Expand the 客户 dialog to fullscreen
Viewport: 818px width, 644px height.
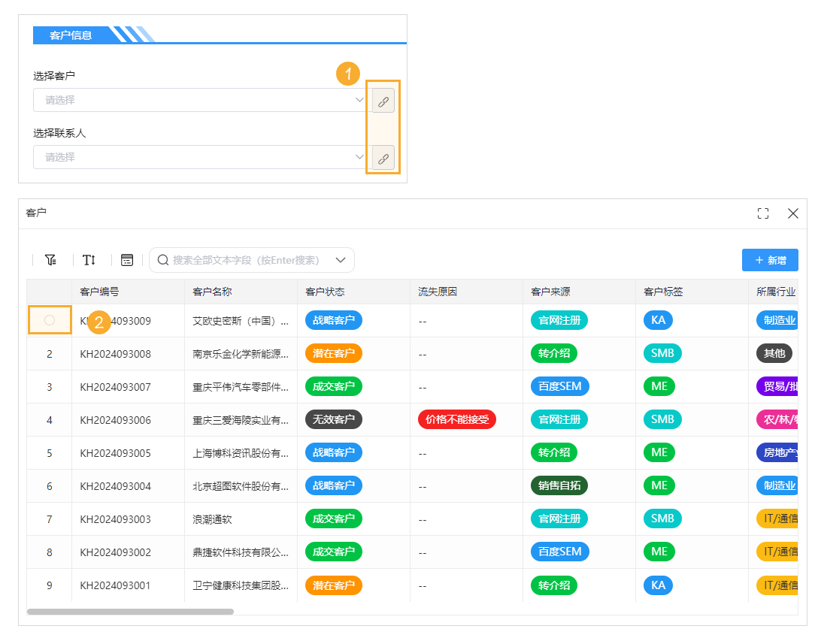[x=762, y=213]
